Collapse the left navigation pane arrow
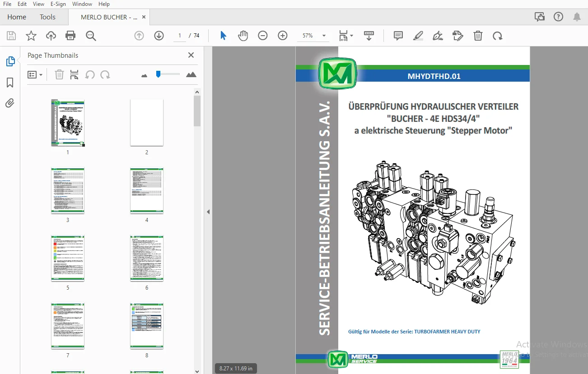 (208, 212)
